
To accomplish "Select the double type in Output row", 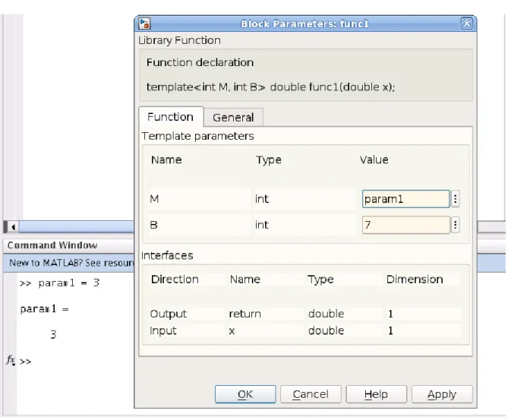I will pos(345,314).
